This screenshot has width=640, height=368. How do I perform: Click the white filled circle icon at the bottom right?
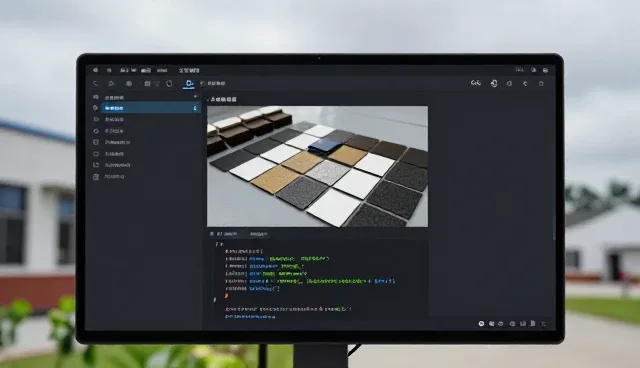point(481,324)
